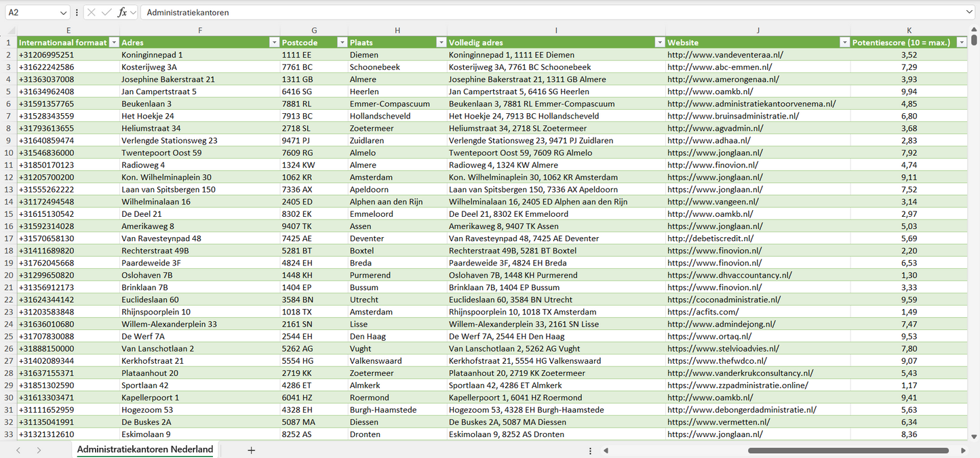Open Potentiescore column filter dropdown
This screenshot has height=458, width=980.
[961, 42]
